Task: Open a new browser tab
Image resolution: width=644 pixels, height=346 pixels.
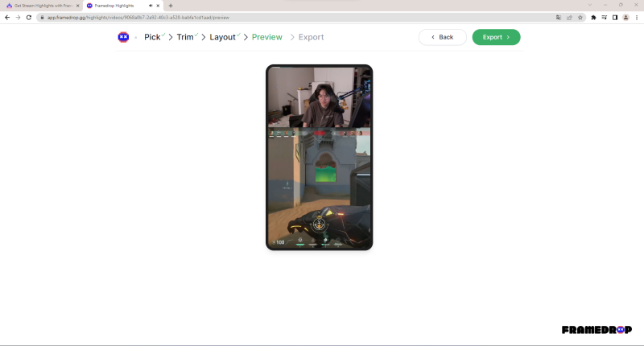Action: (171, 6)
